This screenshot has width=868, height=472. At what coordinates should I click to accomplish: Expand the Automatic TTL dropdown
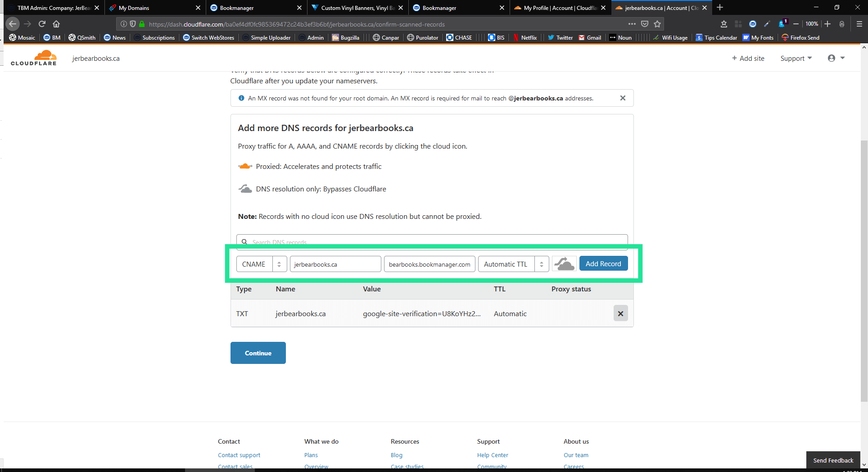[513, 264]
